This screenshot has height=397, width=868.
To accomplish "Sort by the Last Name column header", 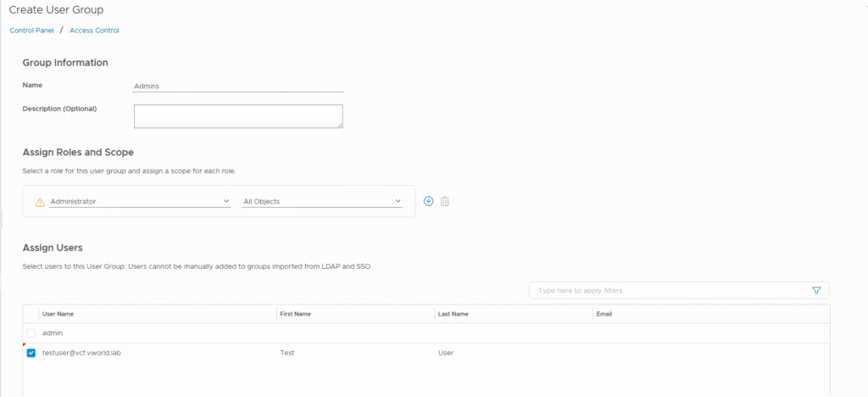I will pos(453,314).
